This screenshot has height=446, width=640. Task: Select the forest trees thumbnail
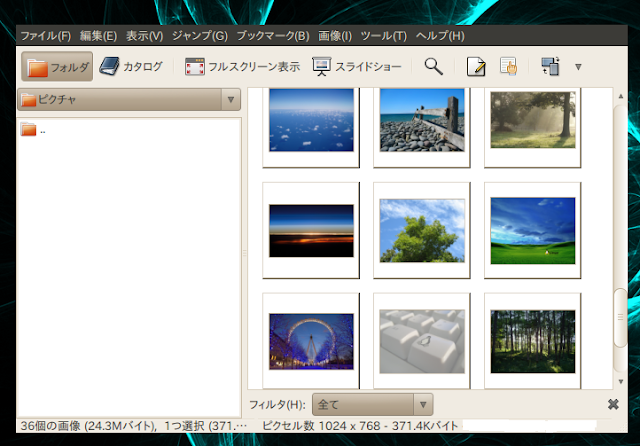(x=533, y=342)
